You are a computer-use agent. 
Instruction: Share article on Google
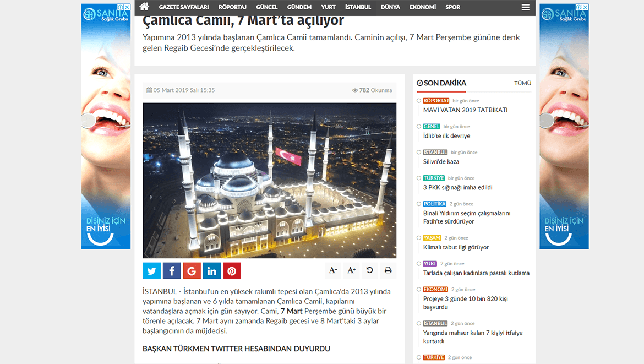tap(192, 270)
